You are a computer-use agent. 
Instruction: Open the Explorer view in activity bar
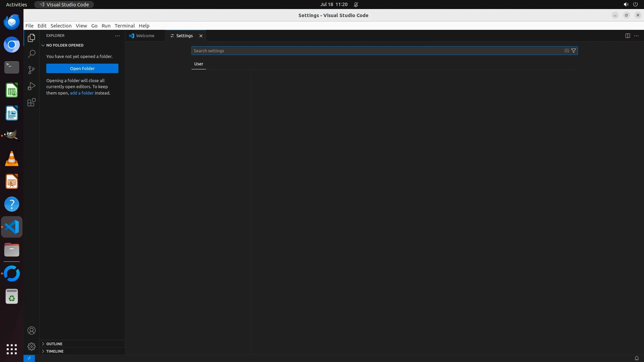point(31,38)
